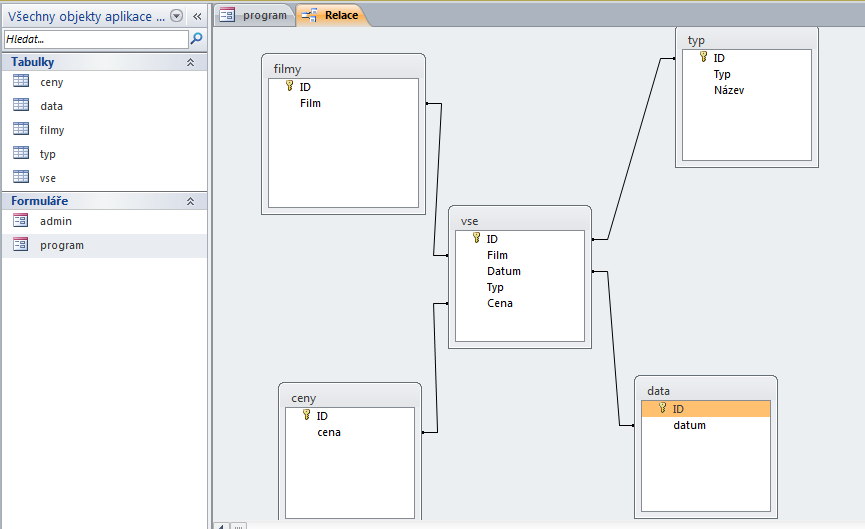Click the admin form icon
This screenshot has height=529, width=865.
pos(21,221)
